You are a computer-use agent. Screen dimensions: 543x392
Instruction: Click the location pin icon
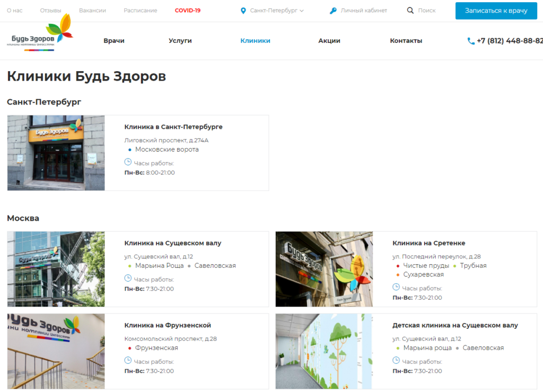pos(243,11)
